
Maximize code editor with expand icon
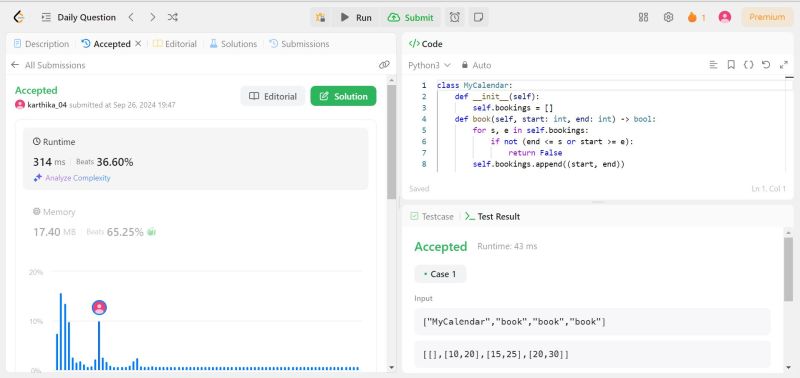[x=784, y=65]
